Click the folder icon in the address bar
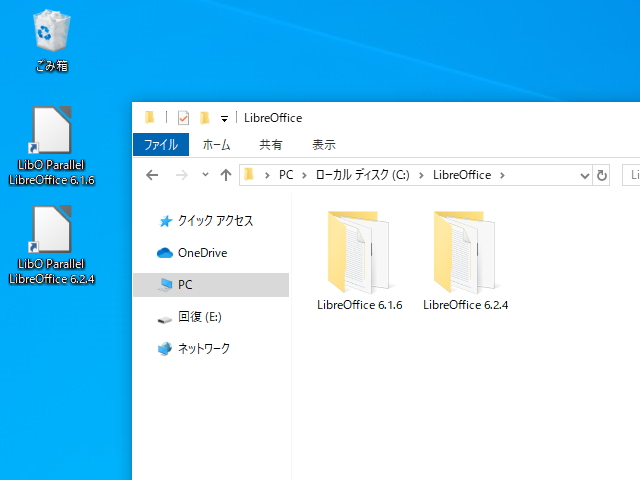Image resolution: width=640 pixels, height=480 pixels. point(249,175)
